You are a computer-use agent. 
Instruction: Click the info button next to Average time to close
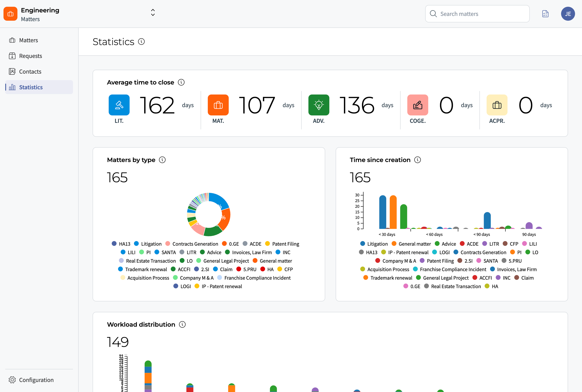click(181, 82)
